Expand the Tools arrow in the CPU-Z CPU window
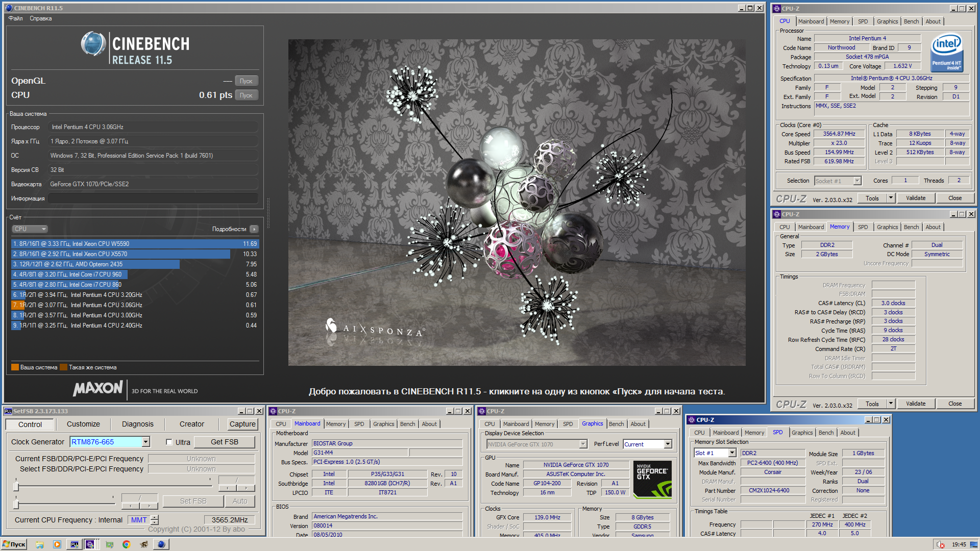980x551 pixels. click(x=891, y=198)
